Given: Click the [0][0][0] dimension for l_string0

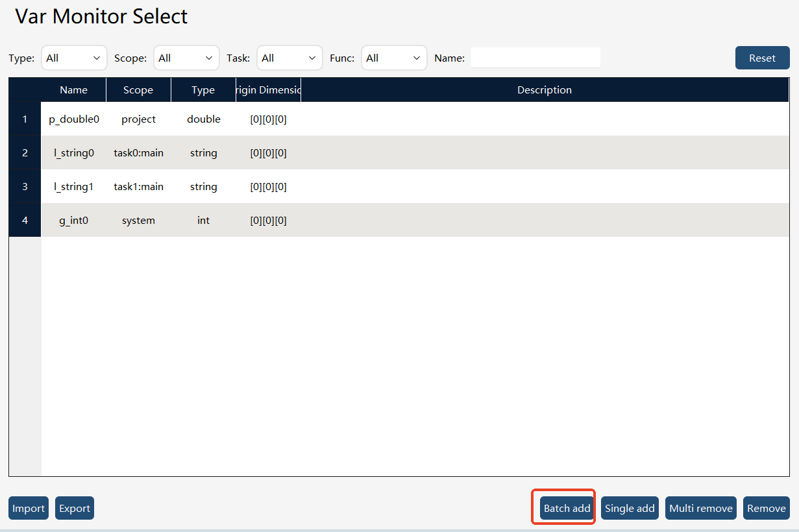Looking at the screenshot, I should point(268,153).
